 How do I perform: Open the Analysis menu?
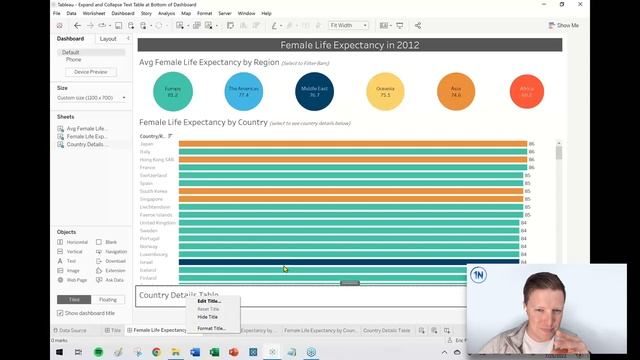pos(167,13)
